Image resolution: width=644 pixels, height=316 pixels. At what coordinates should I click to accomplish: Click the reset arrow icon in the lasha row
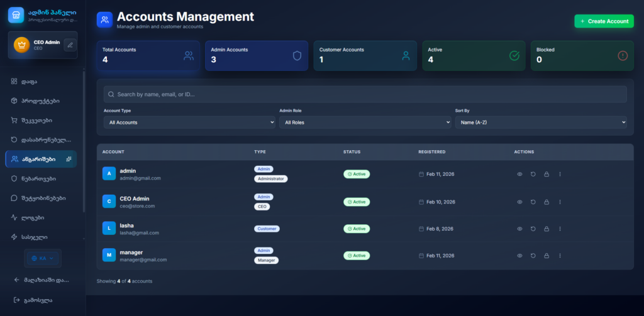coord(533,229)
